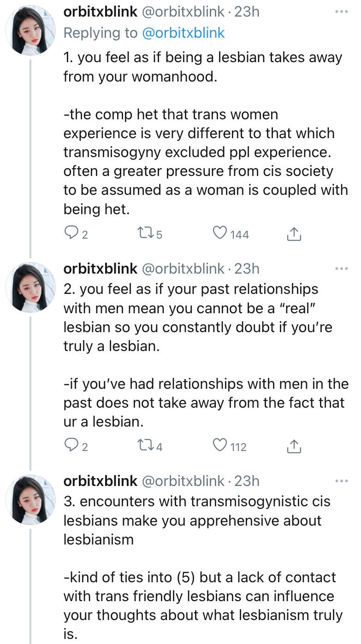This screenshot has height=644, width=361.
Task: Tap the avatar on the second tweet
Action: click(30, 287)
